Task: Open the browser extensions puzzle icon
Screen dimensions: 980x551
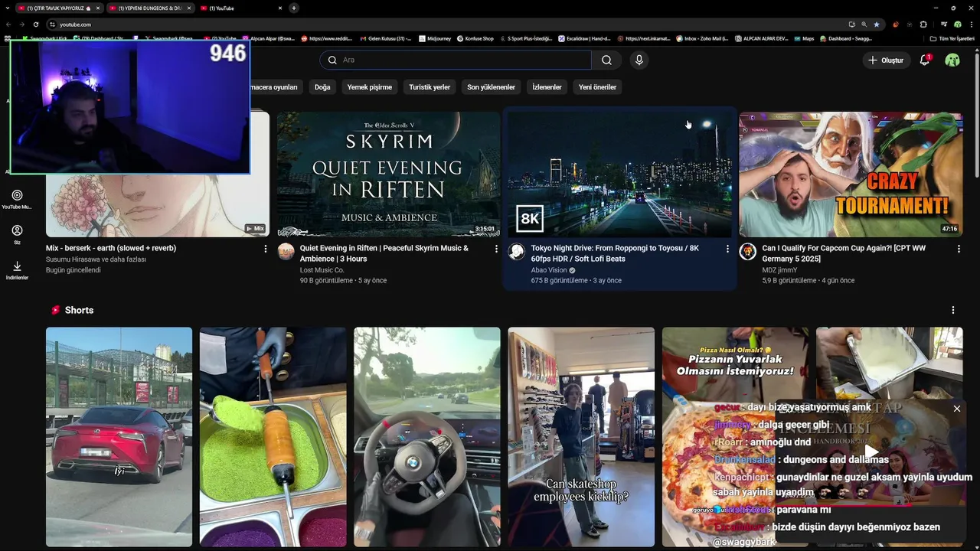Action: point(923,24)
